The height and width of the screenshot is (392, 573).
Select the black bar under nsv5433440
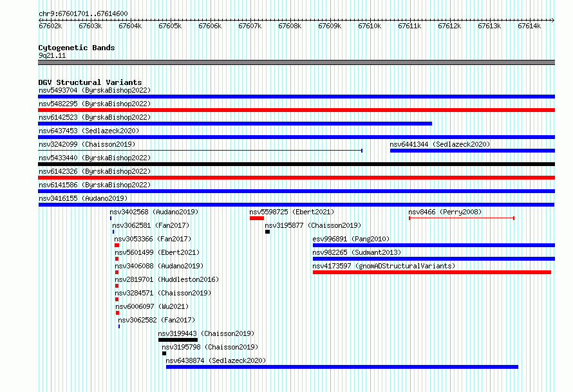(296, 164)
